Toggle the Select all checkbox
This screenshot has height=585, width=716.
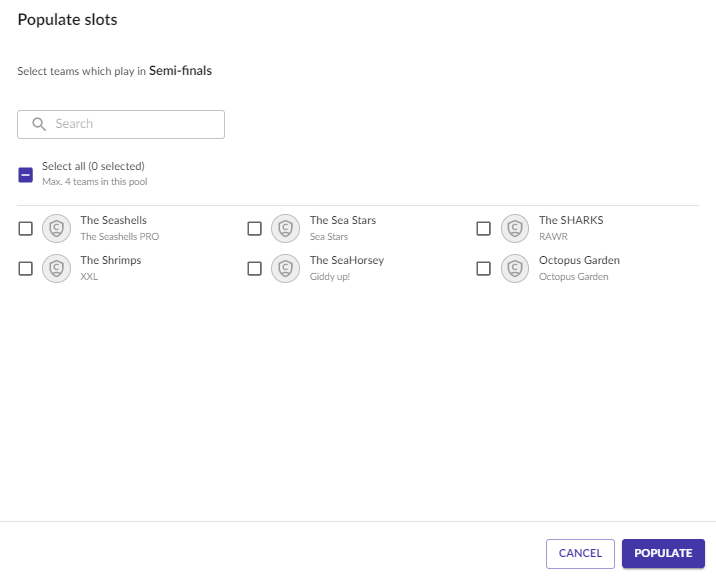26,174
